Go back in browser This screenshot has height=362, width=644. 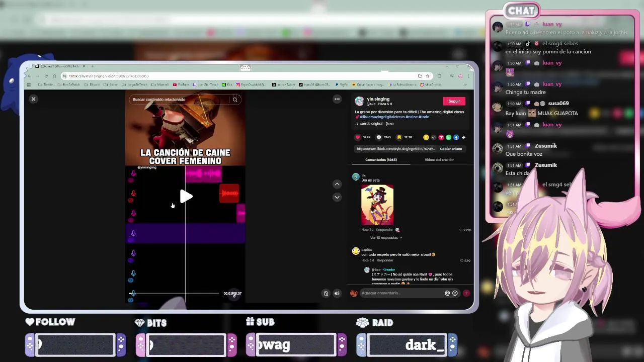(x=29, y=76)
